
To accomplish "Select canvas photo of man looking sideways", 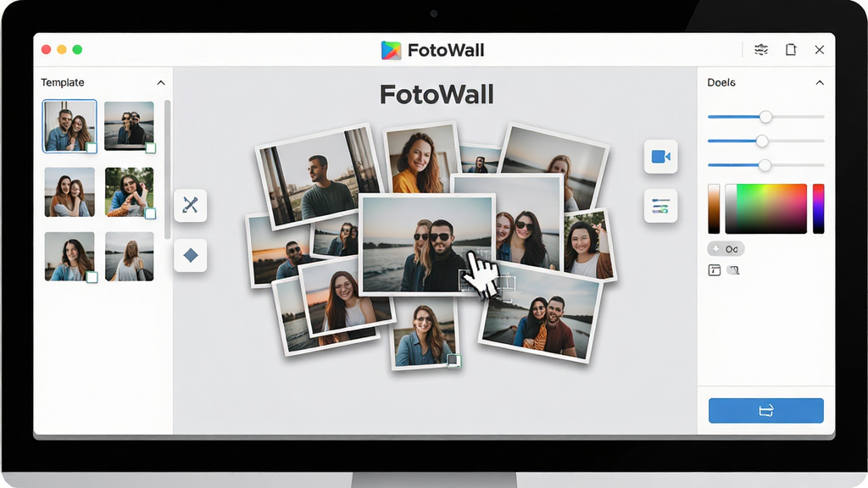I will pos(320,175).
